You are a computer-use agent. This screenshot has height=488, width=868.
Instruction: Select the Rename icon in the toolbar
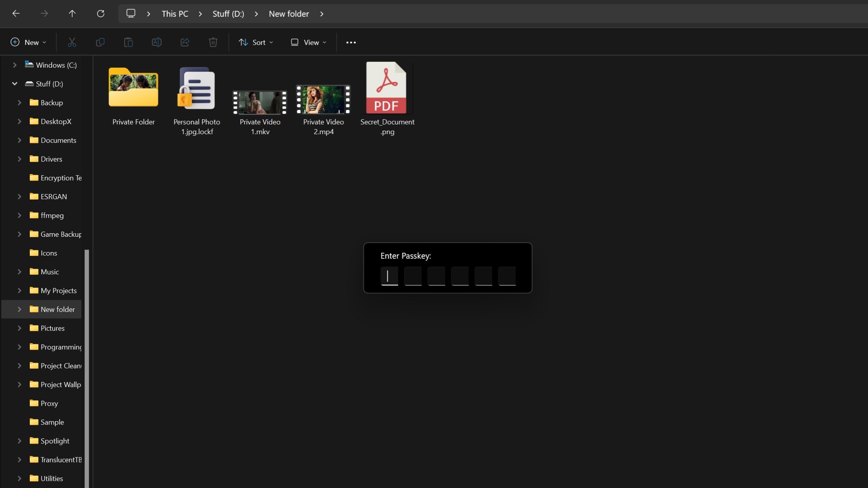point(157,42)
